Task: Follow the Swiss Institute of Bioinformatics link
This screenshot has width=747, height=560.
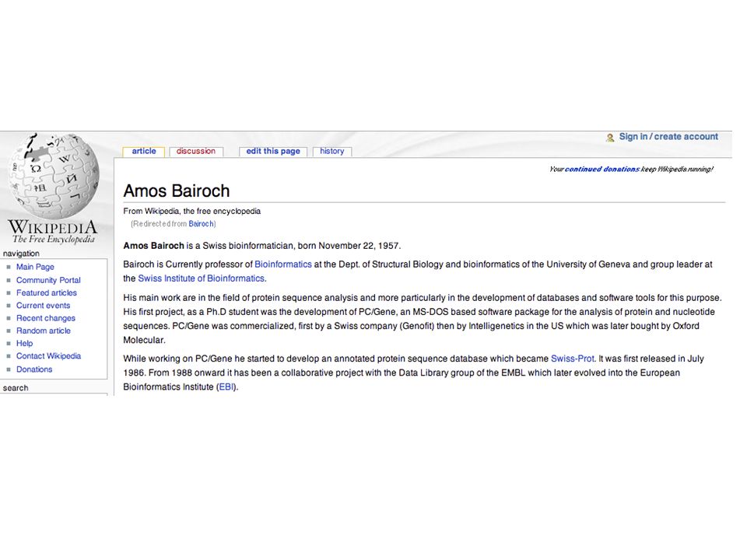Action: coord(201,278)
